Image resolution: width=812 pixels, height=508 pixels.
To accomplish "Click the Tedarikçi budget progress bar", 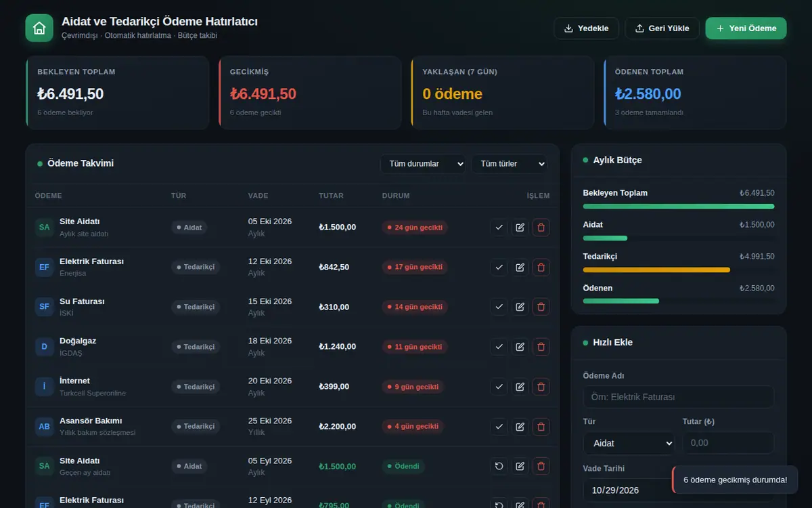I will 679,270.
